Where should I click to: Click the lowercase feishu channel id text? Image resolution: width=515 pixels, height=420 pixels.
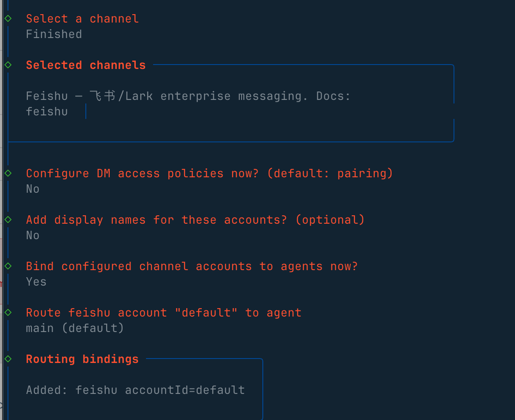click(47, 111)
